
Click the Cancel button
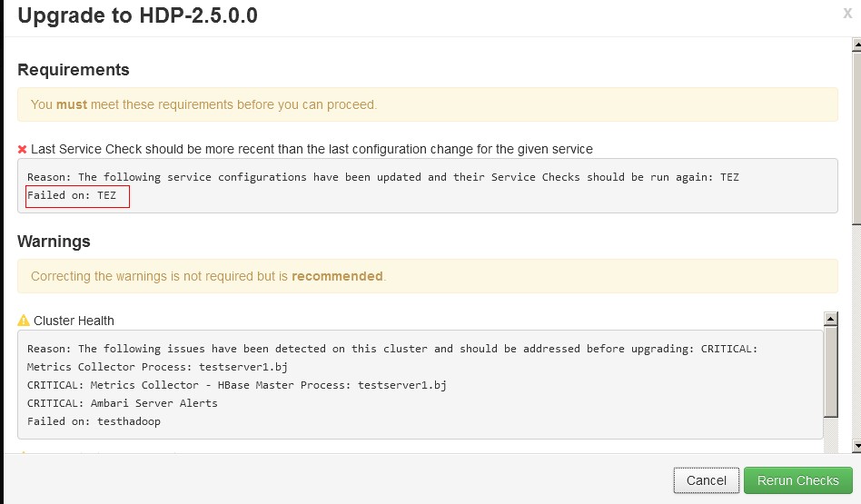pos(706,480)
